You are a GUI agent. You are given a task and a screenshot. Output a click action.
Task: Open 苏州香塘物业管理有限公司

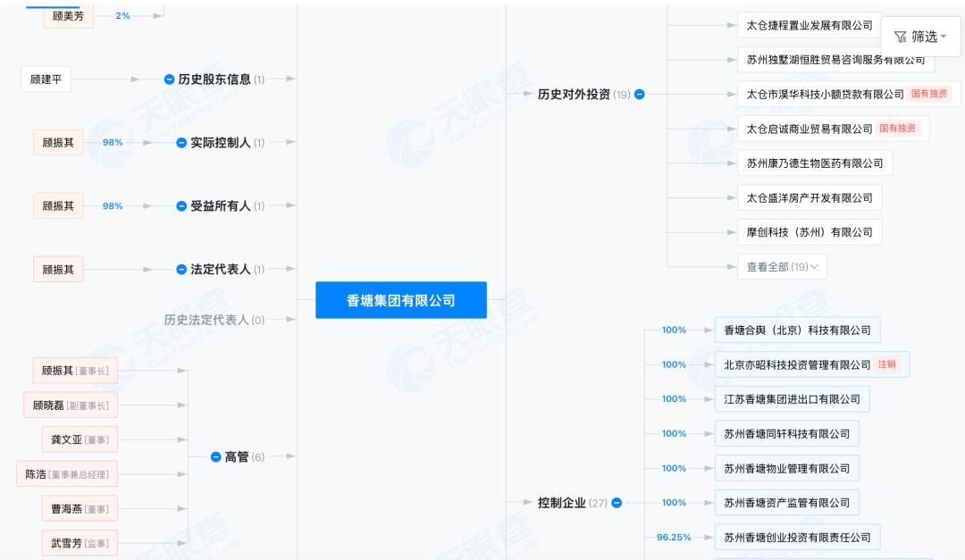[x=786, y=468]
